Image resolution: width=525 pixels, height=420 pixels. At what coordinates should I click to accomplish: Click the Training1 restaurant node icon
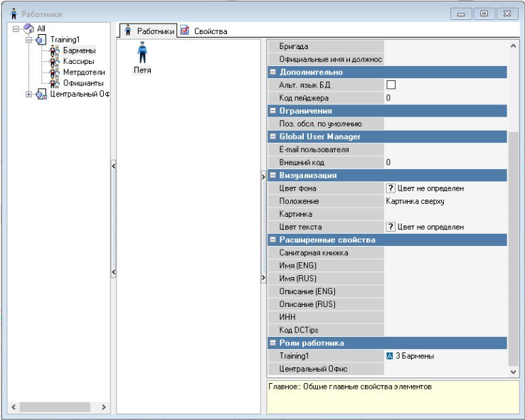41,40
